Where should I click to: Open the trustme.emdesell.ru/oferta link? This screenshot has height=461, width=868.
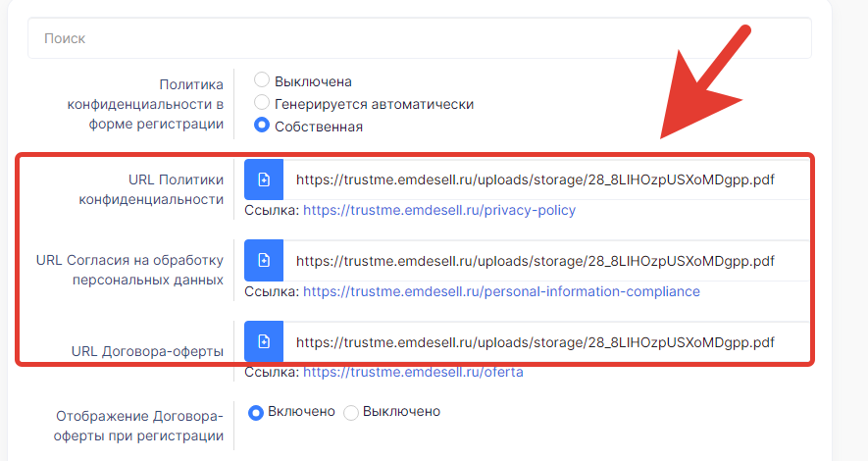click(413, 372)
